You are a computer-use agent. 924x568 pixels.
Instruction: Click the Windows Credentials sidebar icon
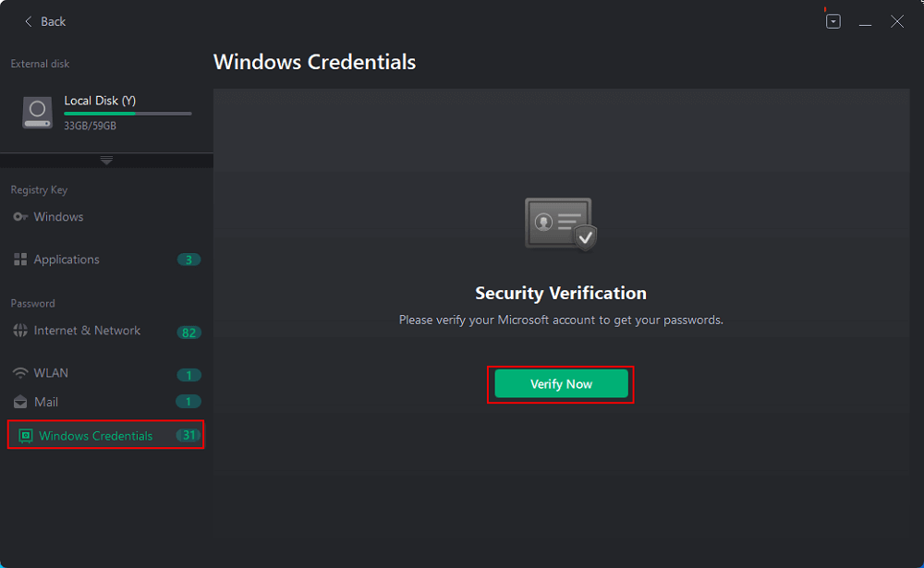(x=25, y=436)
